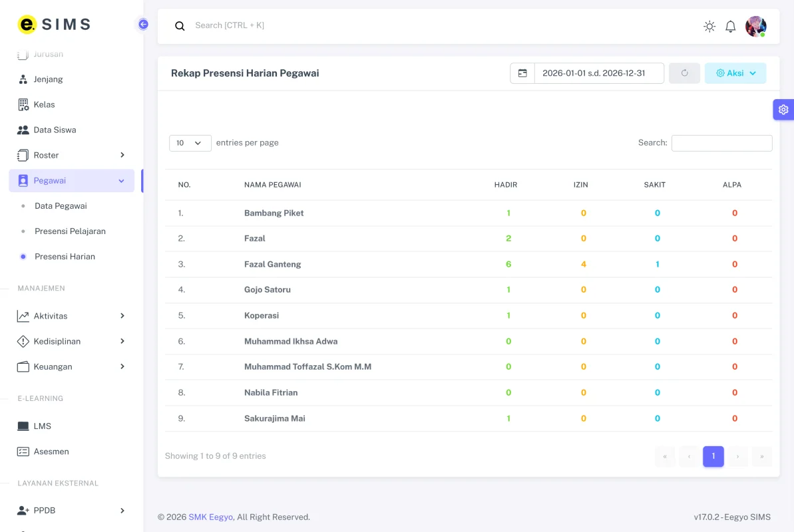This screenshot has height=532, width=794.
Task: Change the entries per page selector
Action: pos(190,143)
